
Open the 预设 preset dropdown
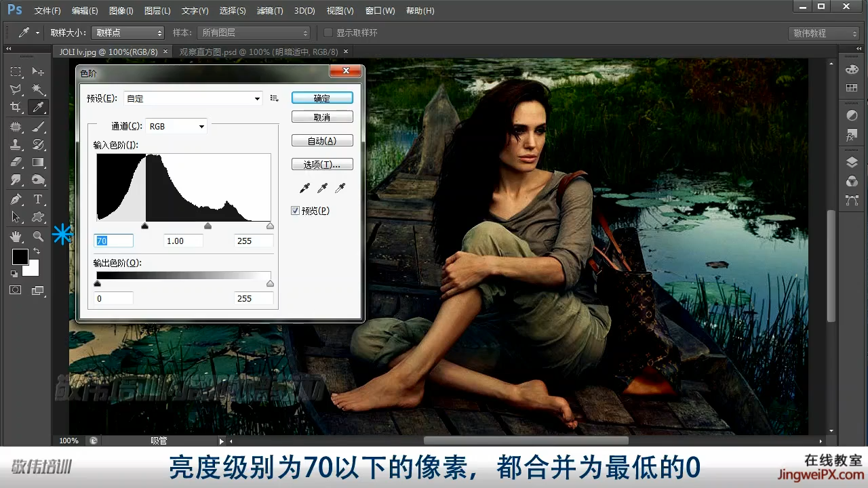click(193, 98)
